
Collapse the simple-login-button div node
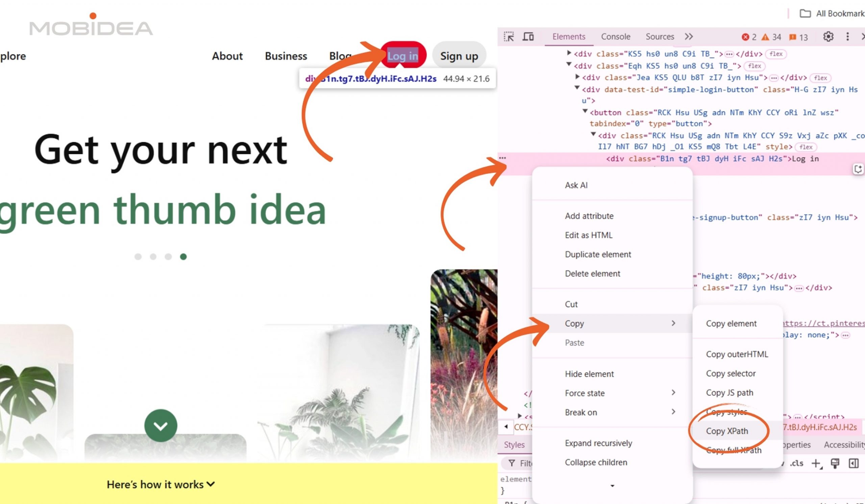click(577, 88)
